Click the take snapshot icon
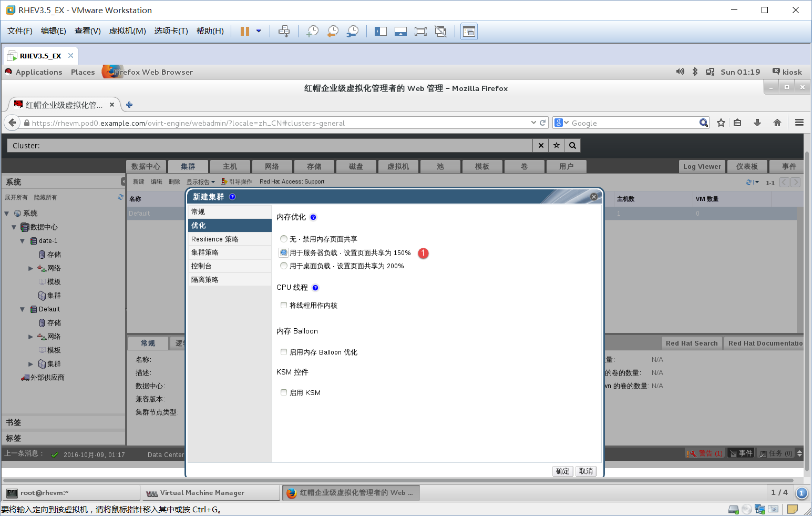The width and height of the screenshot is (812, 516). tap(312, 31)
